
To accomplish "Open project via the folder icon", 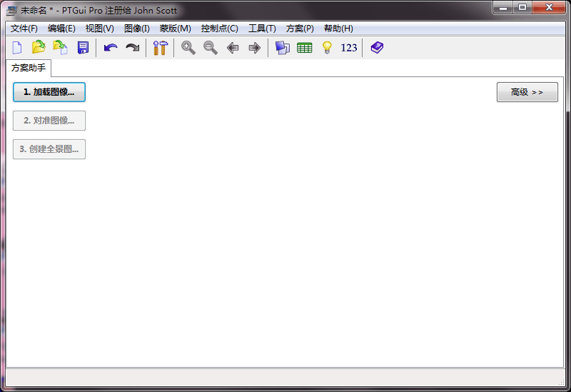I will tap(39, 48).
